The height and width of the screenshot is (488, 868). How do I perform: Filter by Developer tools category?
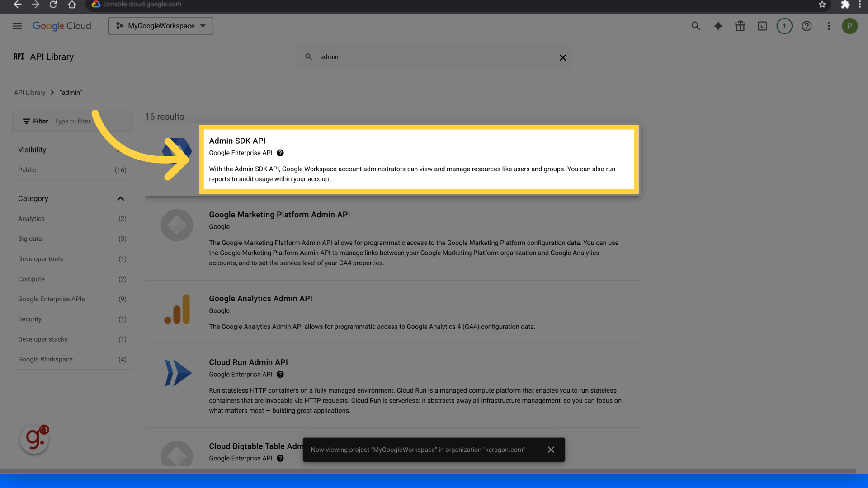[x=72, y=259]
